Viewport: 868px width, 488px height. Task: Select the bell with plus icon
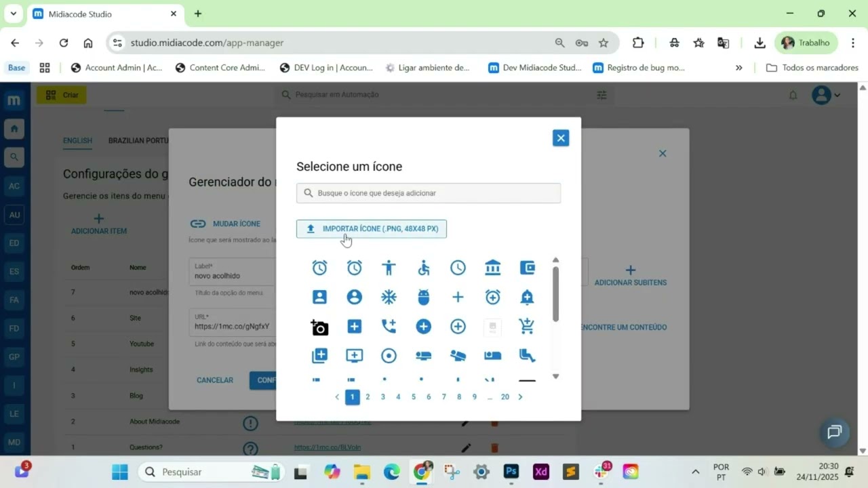point(527,297)
